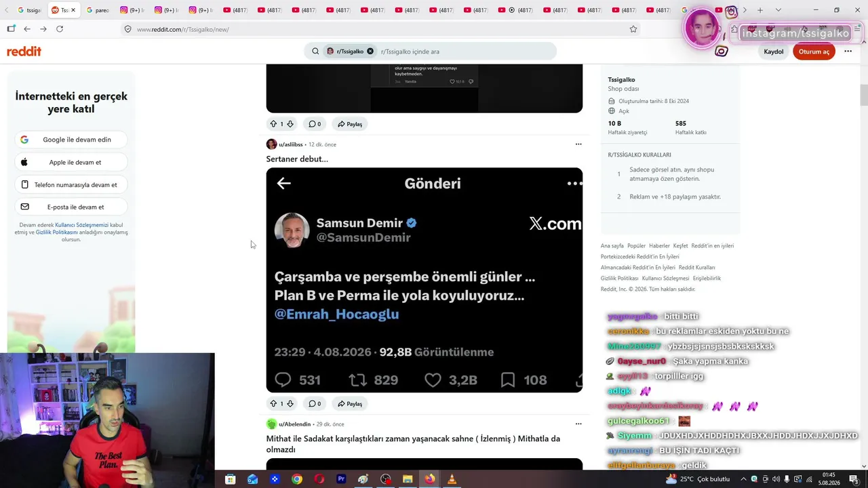Close the active Reddit Tssigalko tab

73,10
